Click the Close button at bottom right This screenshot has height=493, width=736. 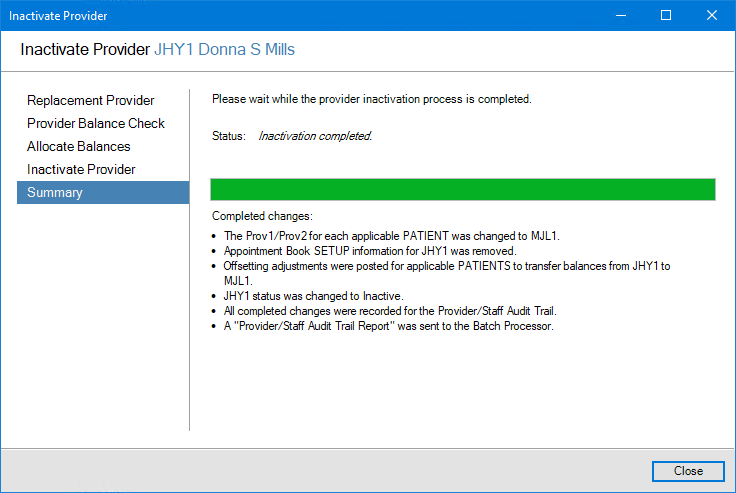point(687,471)
